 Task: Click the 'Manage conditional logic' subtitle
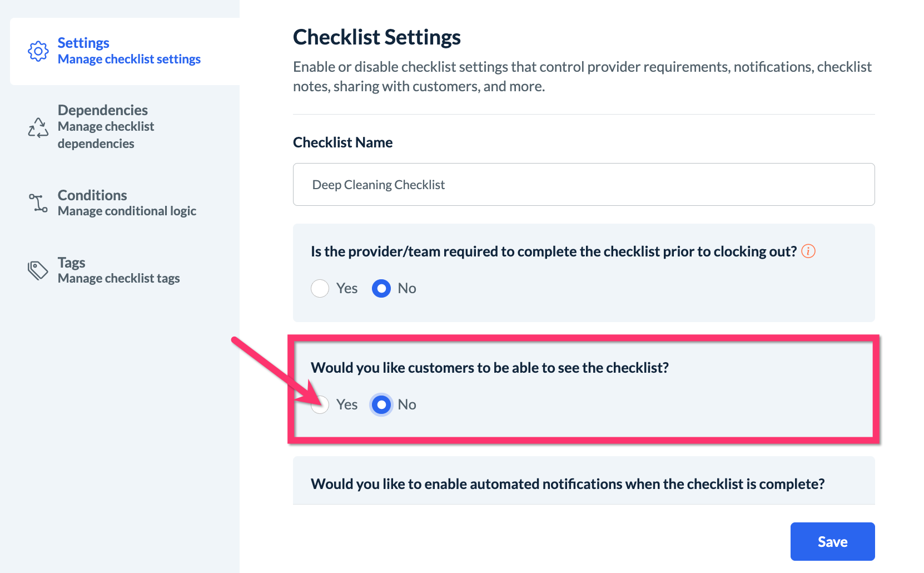[x=127, y=211]
